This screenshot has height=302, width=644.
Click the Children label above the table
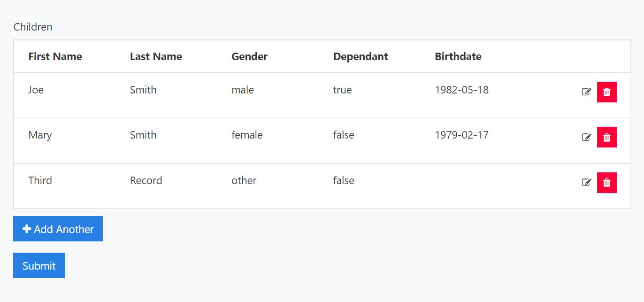[33, 27]
